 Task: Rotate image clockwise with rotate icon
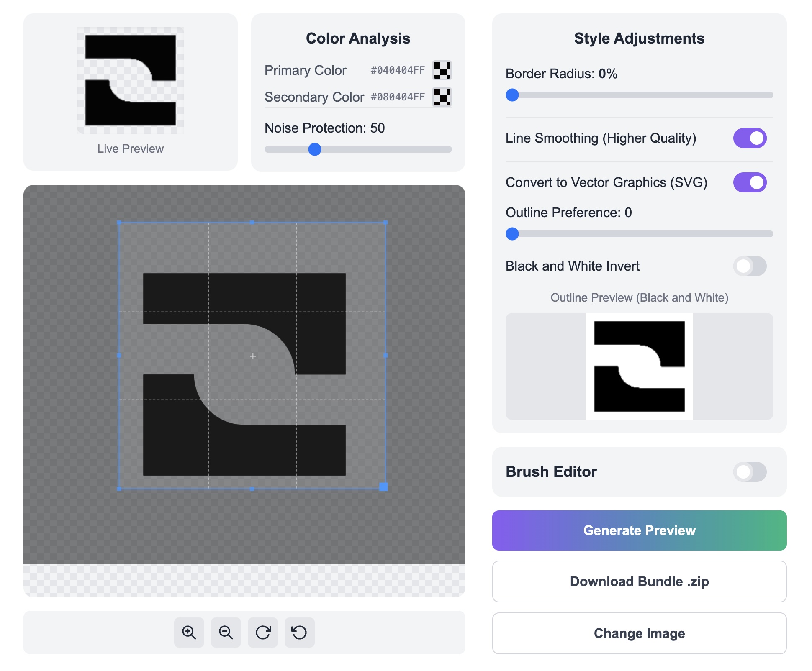point(263,632)
